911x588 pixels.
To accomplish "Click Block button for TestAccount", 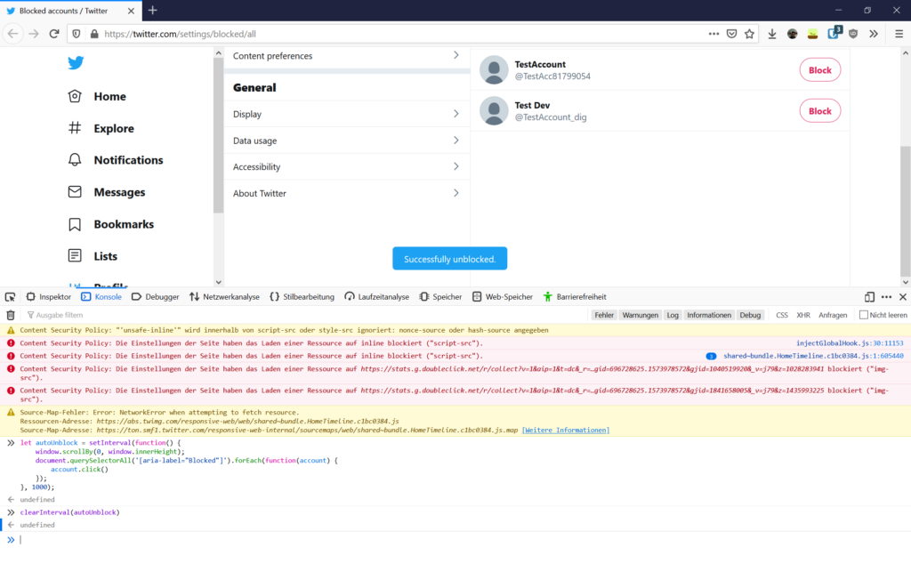I will (819, 70).
